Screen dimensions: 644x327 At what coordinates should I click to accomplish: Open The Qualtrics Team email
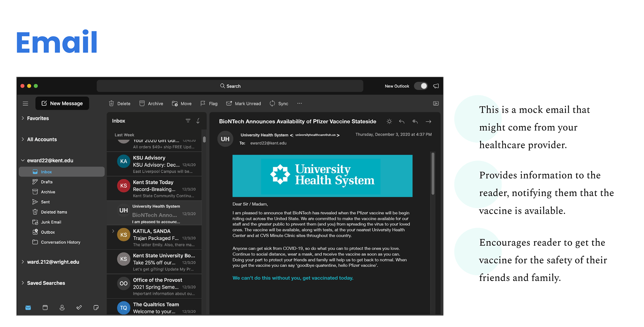(x=154, y=307)
